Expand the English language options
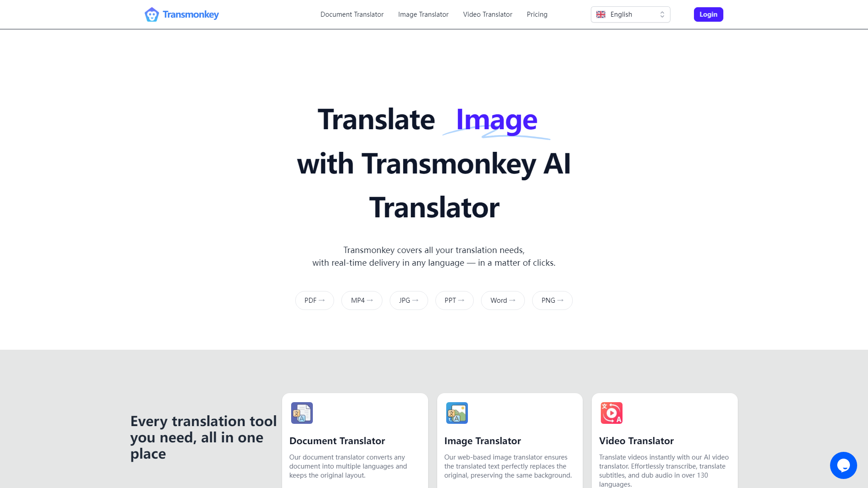This screenshot has width=868, height=488. pos(630,14)
